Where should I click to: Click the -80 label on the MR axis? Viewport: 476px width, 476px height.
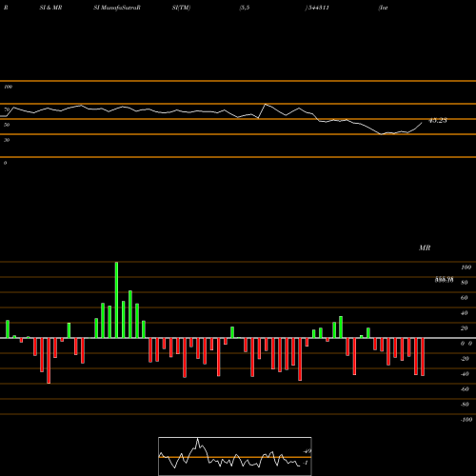coord(465,405)
